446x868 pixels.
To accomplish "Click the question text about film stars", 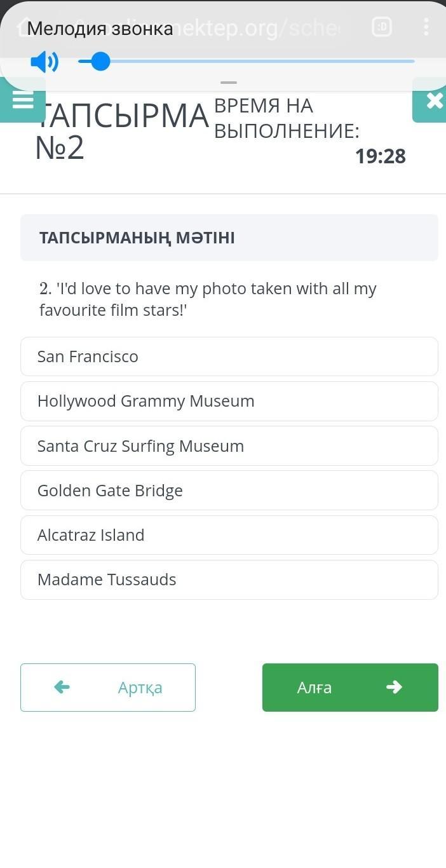I will (208, 299).
